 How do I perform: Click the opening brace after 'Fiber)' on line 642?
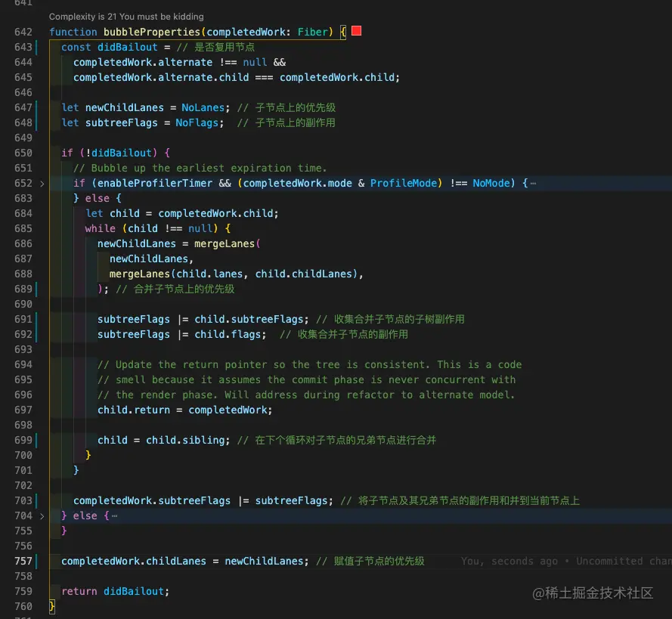(343, 32)
